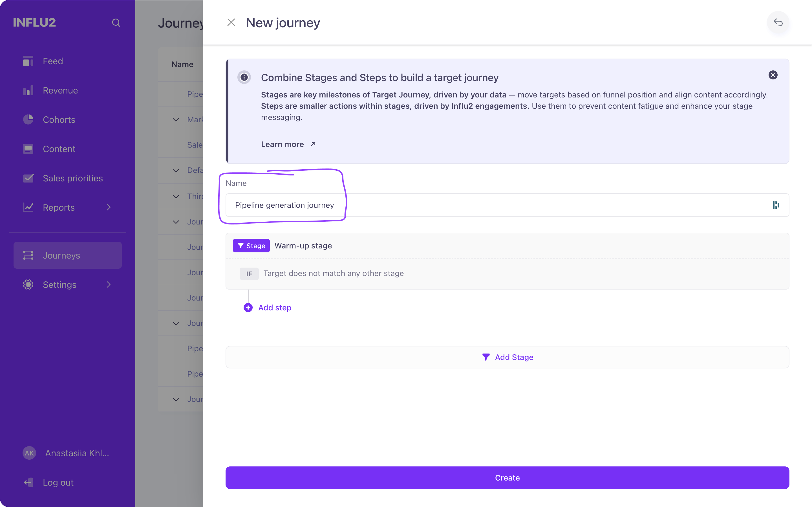Image resolution: width=812 pixels, height=507 pixels.
Task: Collapse the top journey group chevron in the list
Action: pos(176,119)
